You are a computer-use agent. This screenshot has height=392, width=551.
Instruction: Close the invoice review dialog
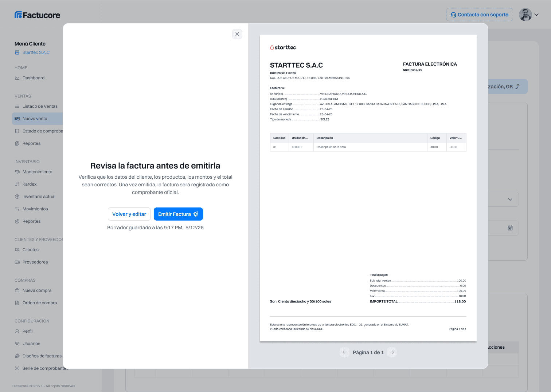[x=237, y=34]
